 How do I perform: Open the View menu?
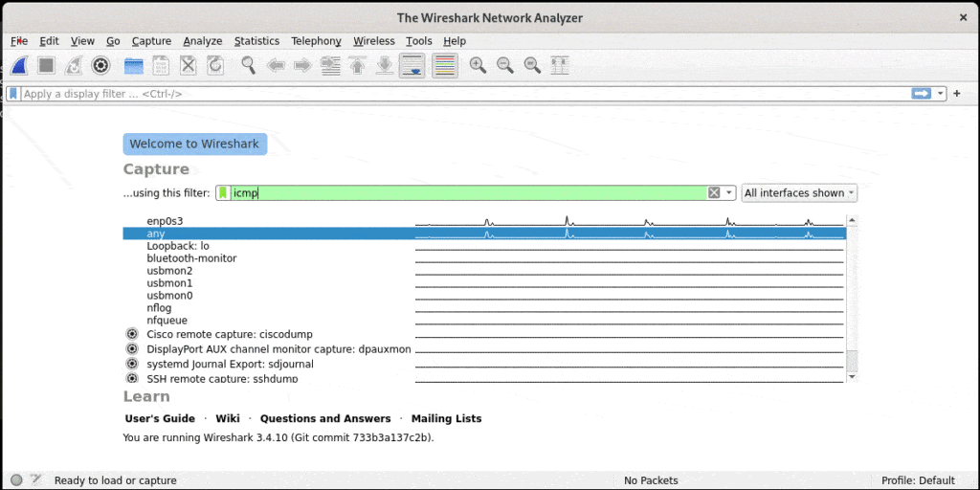point(82,41)
